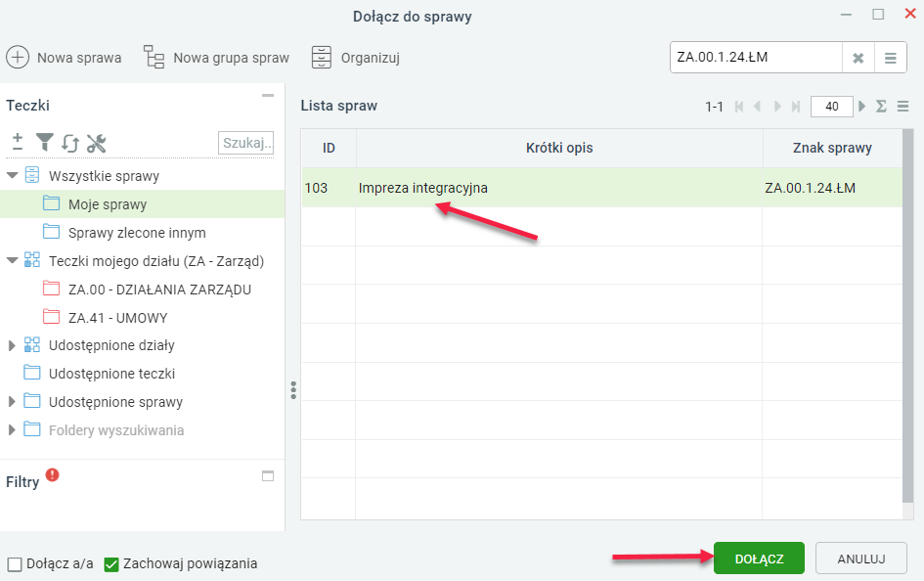Image resolution: width=924 pixels, height=581 pixels.
Task: Focus the ZA.00.1.24.ŁM search field
Action: pyautogui.click(x=756, y=58)
